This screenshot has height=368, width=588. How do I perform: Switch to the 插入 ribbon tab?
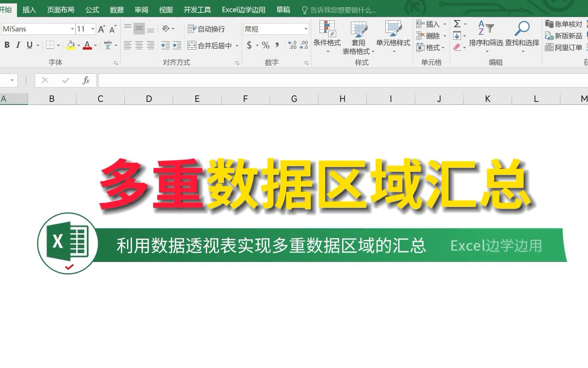coord(29,10)
